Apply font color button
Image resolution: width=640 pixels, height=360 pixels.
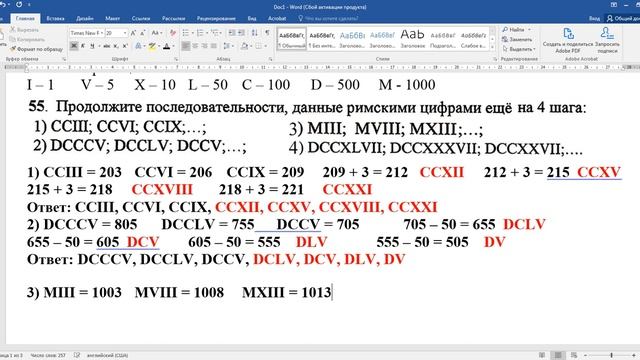tap(167, 46)
